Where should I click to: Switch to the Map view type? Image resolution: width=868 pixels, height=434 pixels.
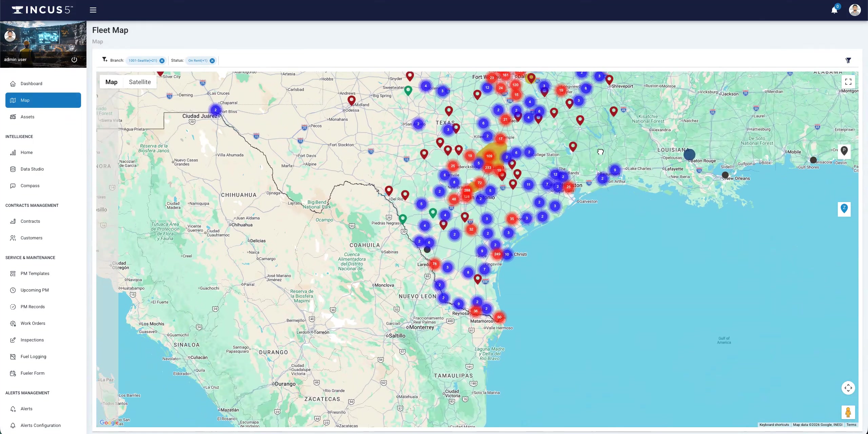(111, 82)
